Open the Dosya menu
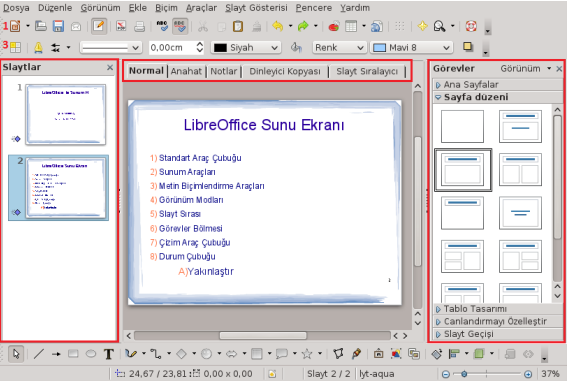The height and width of the screenshot is (382, 570). tap(16, 8)
